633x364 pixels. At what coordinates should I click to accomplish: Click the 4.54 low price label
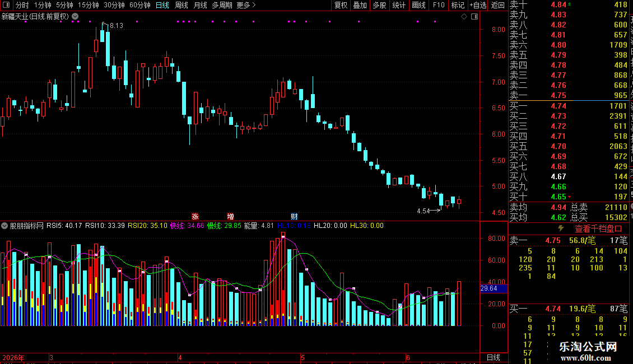coord(423,211)
